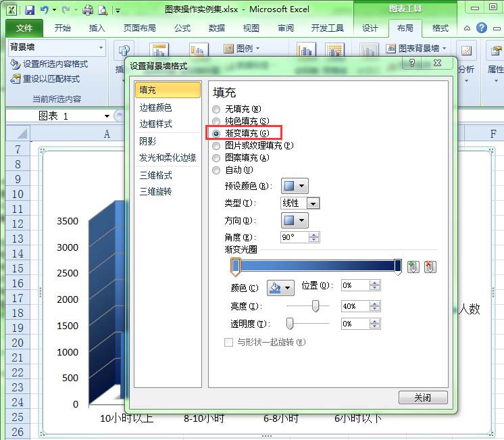Screen dimensions: 504x440
Task: Expand the Name Box dropdown arrow
Action: tap(107, 116)
